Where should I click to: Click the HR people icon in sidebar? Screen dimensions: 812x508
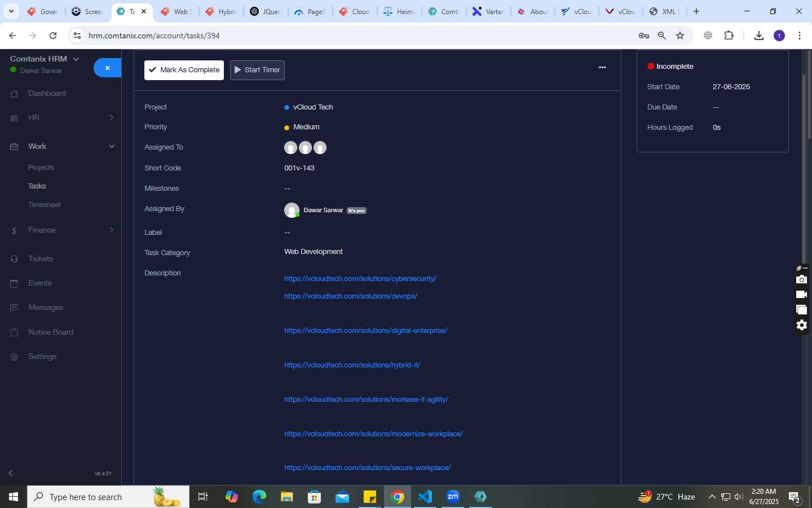14,118
